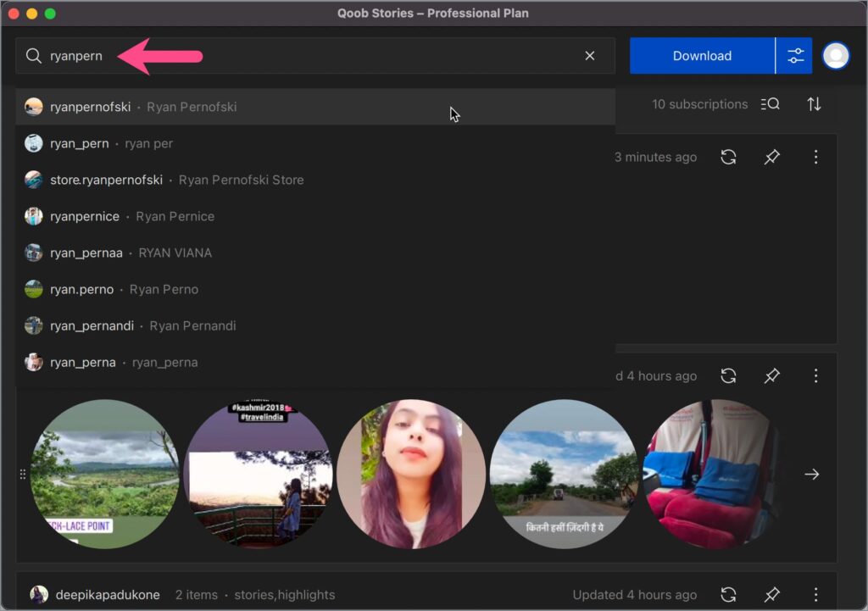Click the 'stories,highlights' text for deepikapadukone
This screenshot has height=611, width=868.
coord(285,595)
